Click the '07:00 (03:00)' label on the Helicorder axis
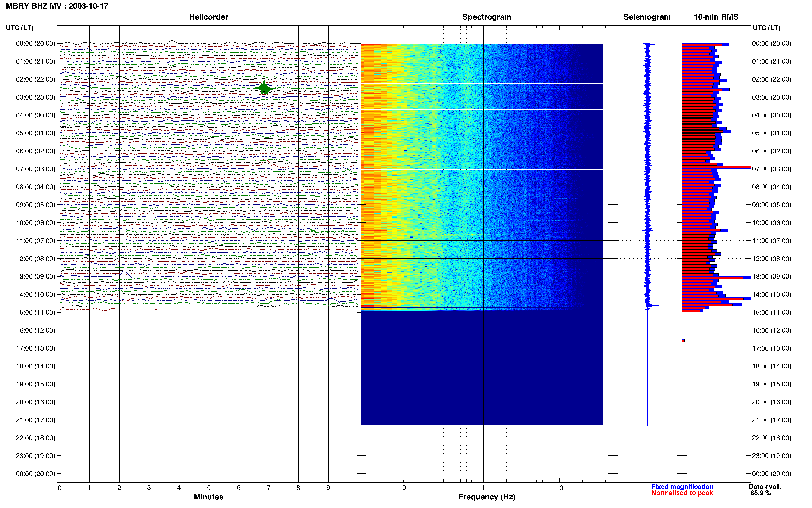 [35, 169]
